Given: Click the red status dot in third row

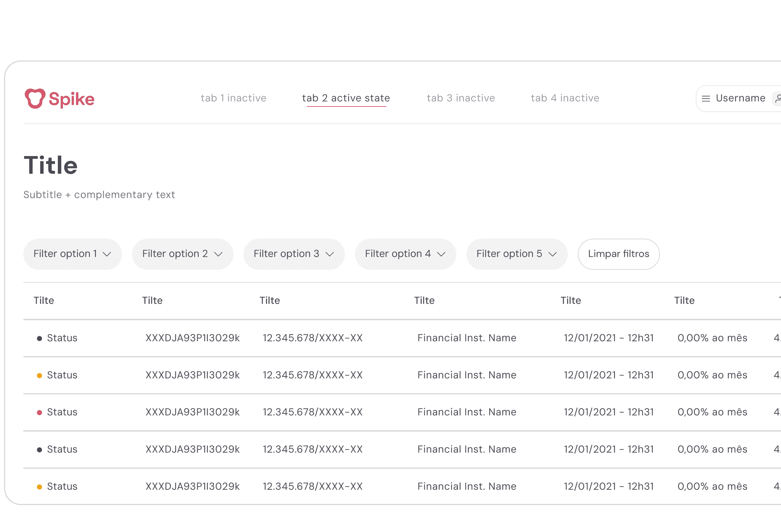Looking at the screenshot, I should click(40, 412).
